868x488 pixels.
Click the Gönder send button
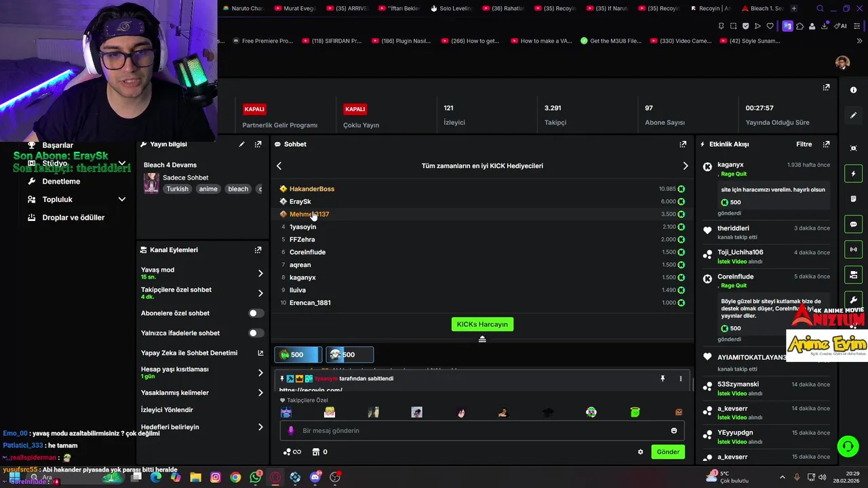click(x=668, y=452)
